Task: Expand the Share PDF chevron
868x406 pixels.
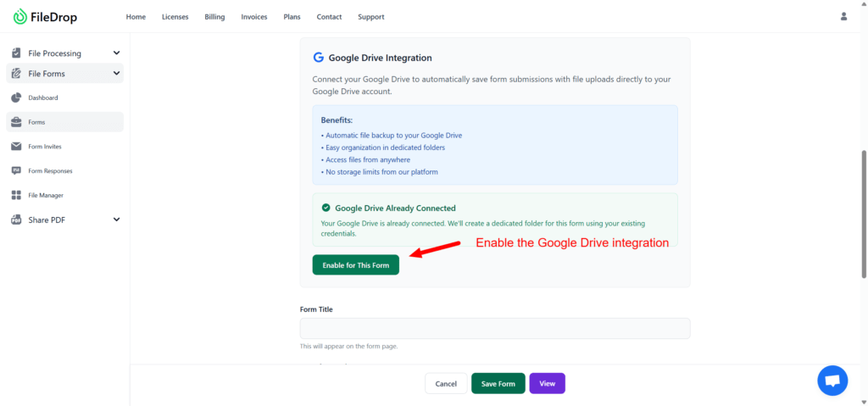Action: pos(116,220)
